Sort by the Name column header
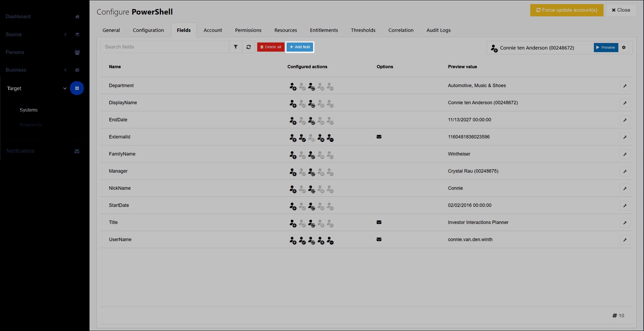Image resolution: width=644 pixels, height=331 pixels. 115,67
